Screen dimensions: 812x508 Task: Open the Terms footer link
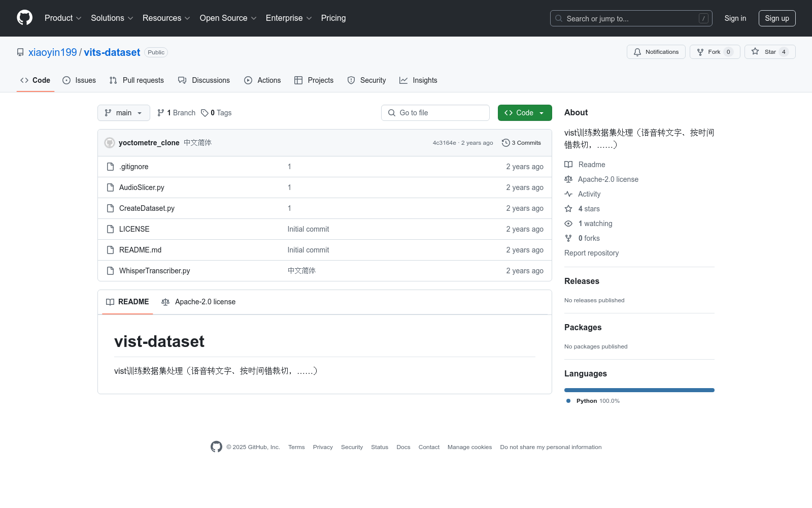click(296, 447)
